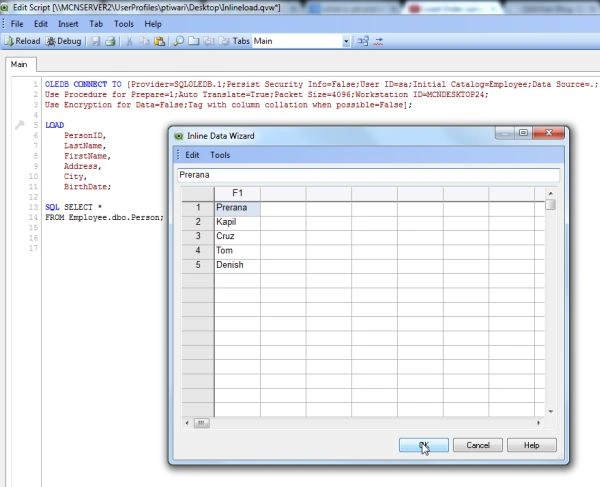600x487 pixels.
Task: Click the LastName field line in script
Action: (x=85, y=146)
